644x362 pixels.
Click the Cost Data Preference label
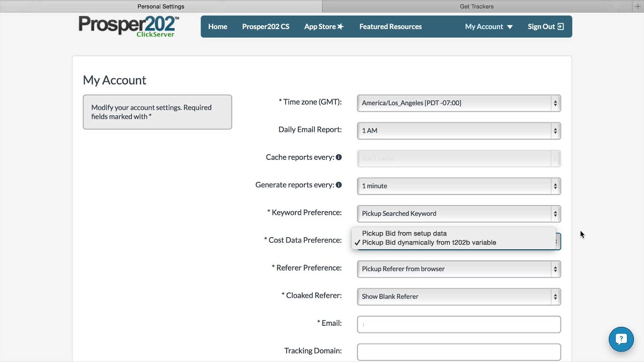click(303, 240)
